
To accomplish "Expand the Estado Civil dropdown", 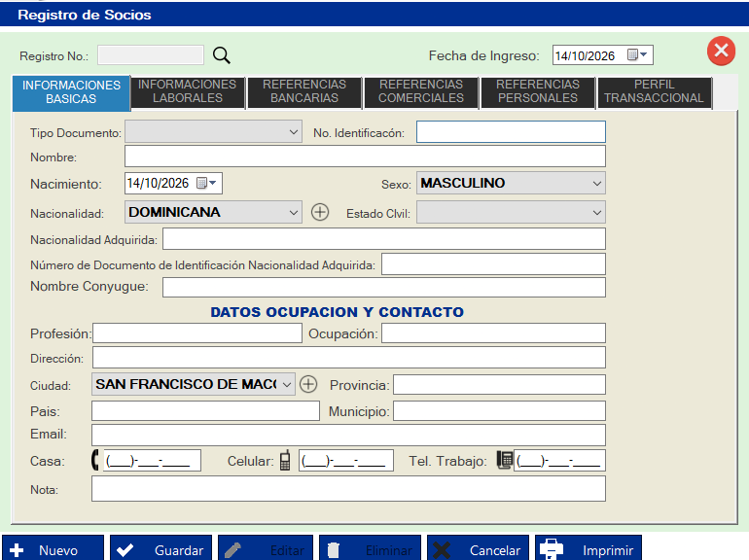I will tap(596, 213).
